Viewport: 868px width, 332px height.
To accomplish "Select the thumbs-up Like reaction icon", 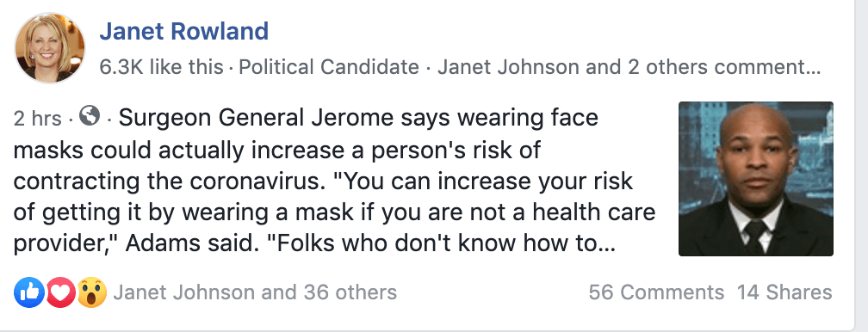I will pyautogui.click(x=28, y=292).
